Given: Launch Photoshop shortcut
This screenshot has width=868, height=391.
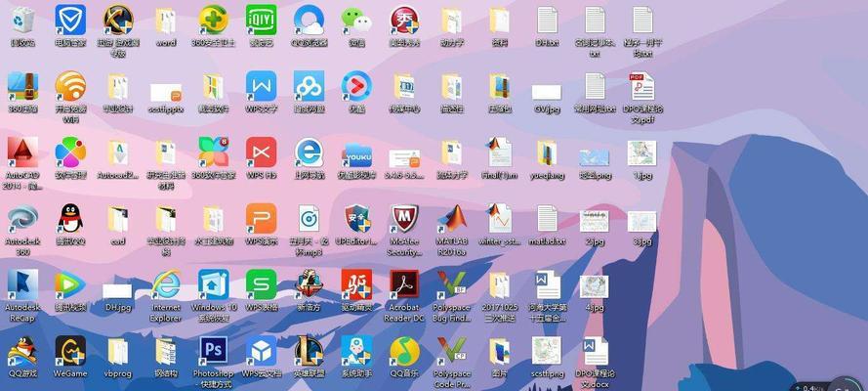Looking at the screenshot, I should point(214,351).
